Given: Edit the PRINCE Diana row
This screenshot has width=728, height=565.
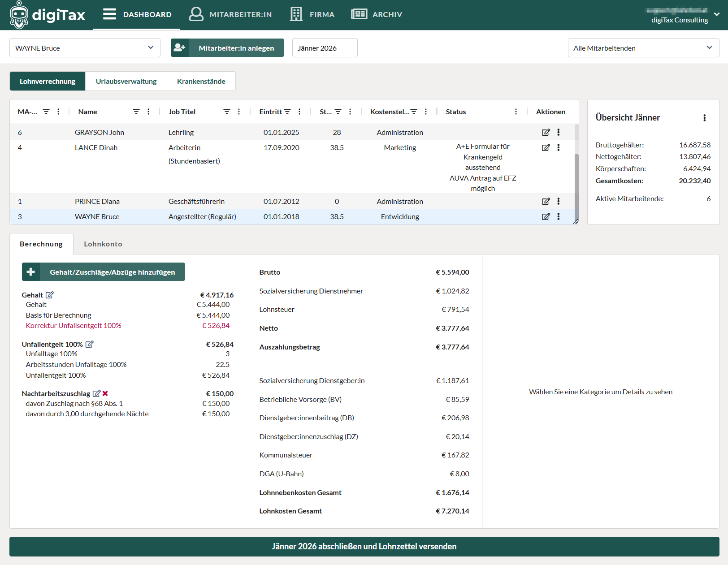Looking at the screenshot, I should pos(546,201).
